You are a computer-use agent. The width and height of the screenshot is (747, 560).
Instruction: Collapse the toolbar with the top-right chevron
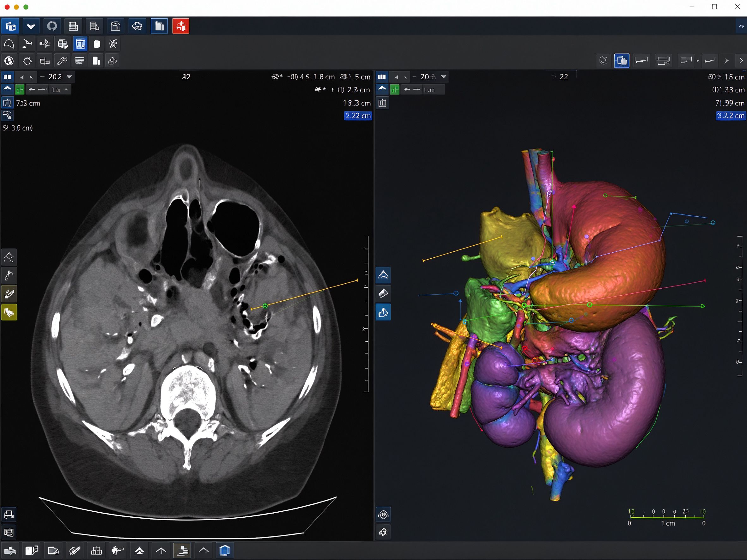tap(741, 26)
